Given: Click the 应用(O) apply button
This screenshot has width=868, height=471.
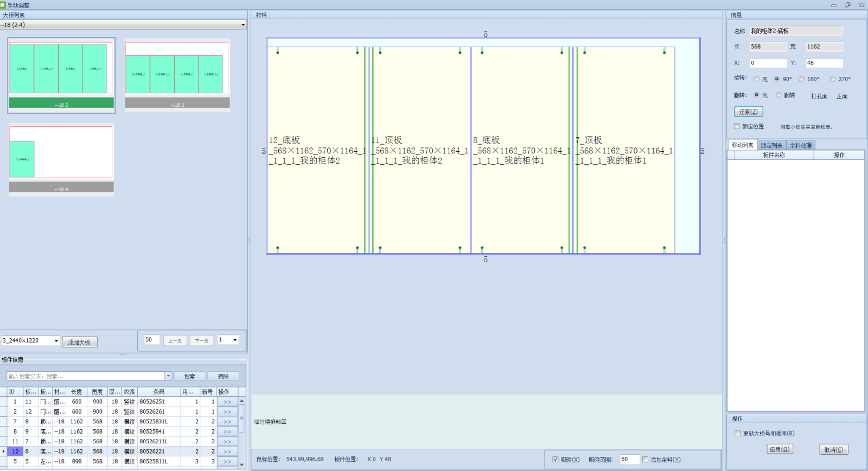Looking at the screenshot, I should (x=780, y=449).
